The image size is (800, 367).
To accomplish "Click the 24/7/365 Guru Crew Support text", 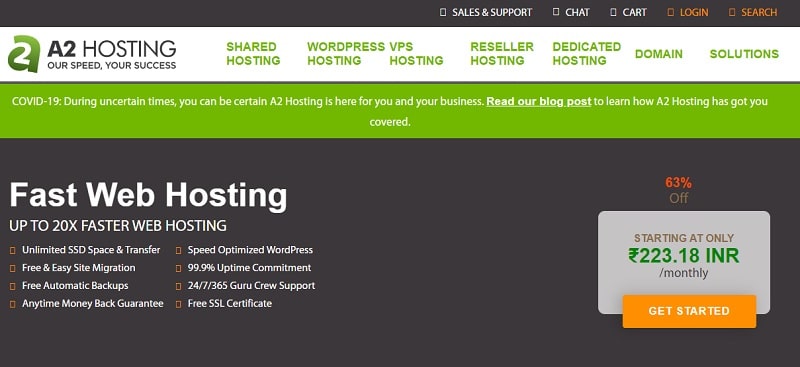I will (252, 286).
